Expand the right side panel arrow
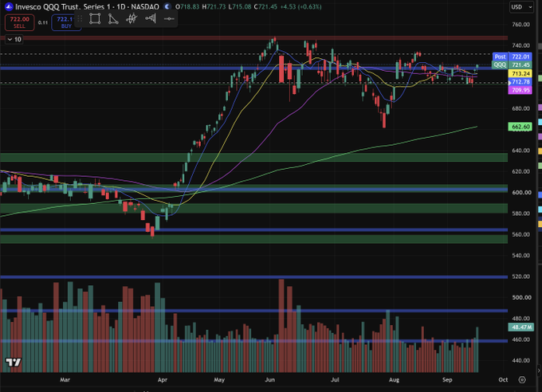Screen dimensions: 542x392 point(539,370)
